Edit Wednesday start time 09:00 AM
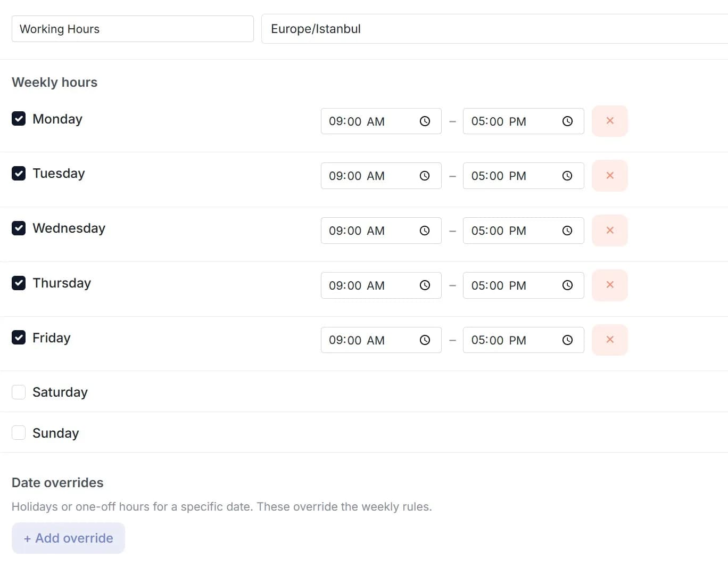 pyautogui.click(x=381, y=231)
